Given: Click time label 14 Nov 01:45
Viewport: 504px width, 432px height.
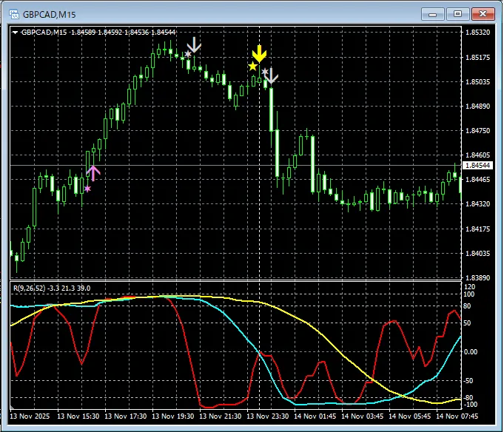Looking at the screenshot, I should point(315,416).
